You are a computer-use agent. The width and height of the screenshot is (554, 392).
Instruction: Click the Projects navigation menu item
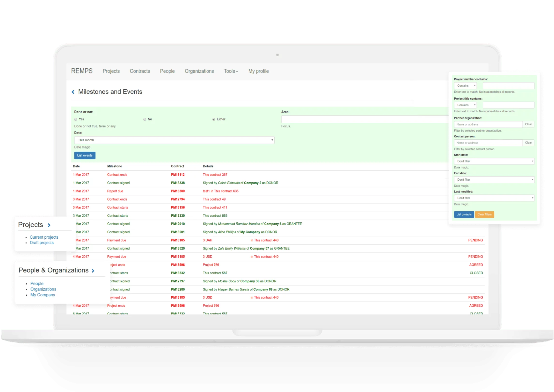[x=110, y=71]
